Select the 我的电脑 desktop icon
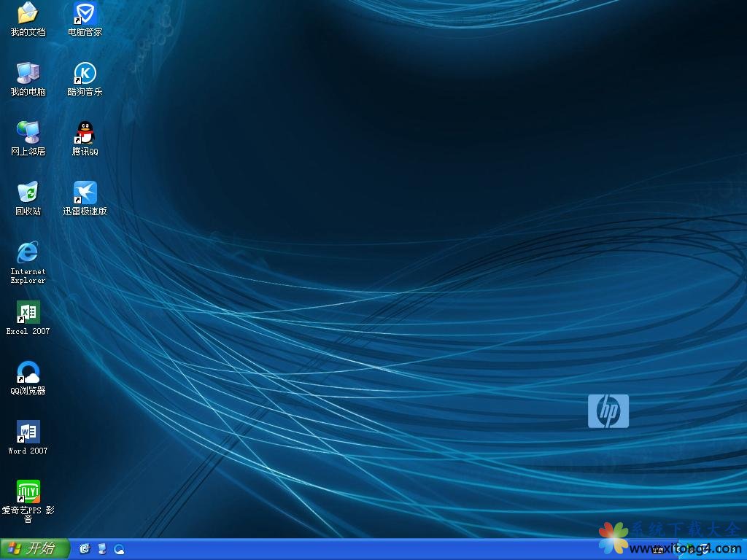The image size is (747, 560). [x=28, y=73]
